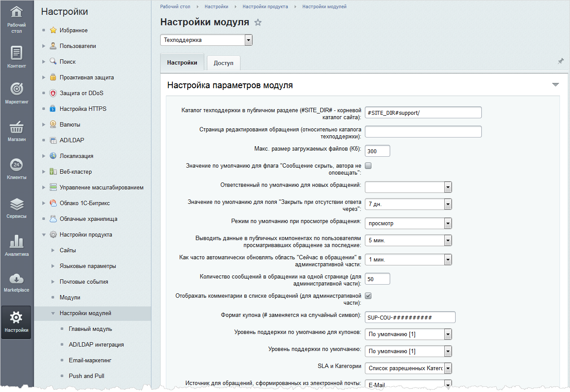The height and width of the screenshot is (392, 570).
Task: Click the max file size field
Action: point(378,151)
